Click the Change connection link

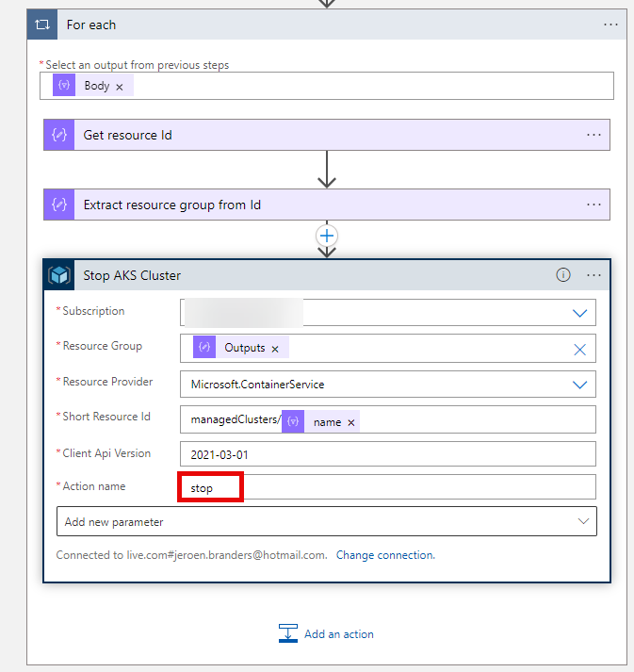[385, 555]
